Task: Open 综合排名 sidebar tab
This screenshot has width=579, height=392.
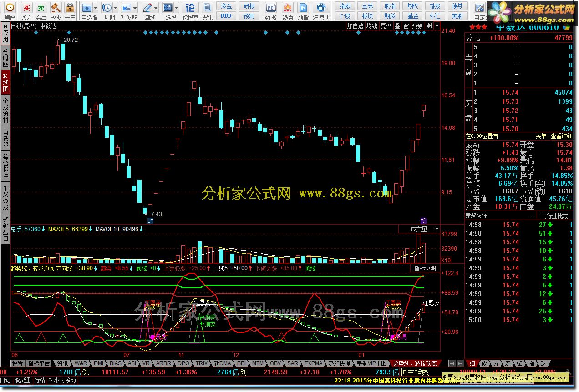Action: (5, 167)
